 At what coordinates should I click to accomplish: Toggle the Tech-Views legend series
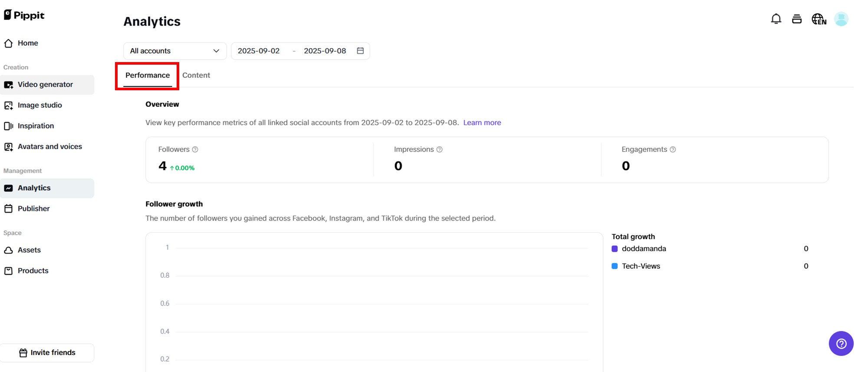(641, 266)
